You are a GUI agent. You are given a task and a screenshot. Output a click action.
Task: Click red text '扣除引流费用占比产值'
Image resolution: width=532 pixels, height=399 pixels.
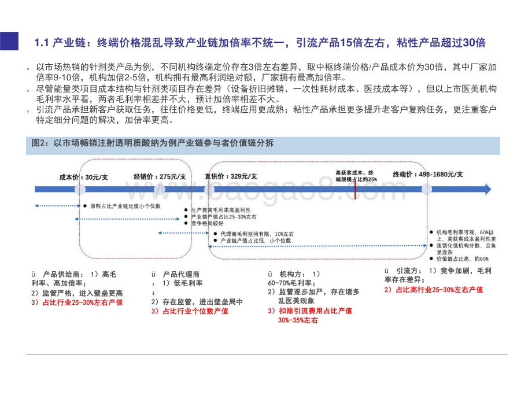pyautogui.click(x=316, y=311)
